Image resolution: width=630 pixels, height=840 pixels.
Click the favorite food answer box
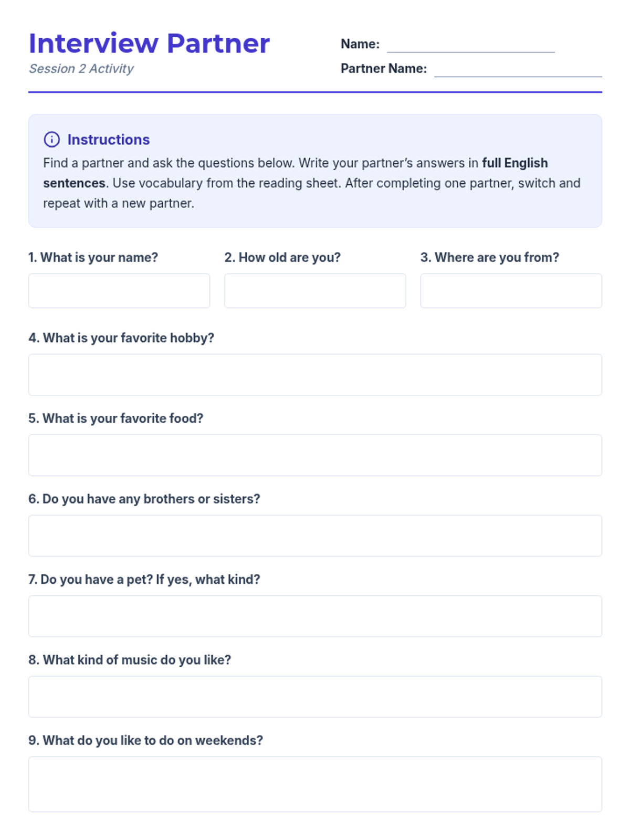[x=315, y=455]
